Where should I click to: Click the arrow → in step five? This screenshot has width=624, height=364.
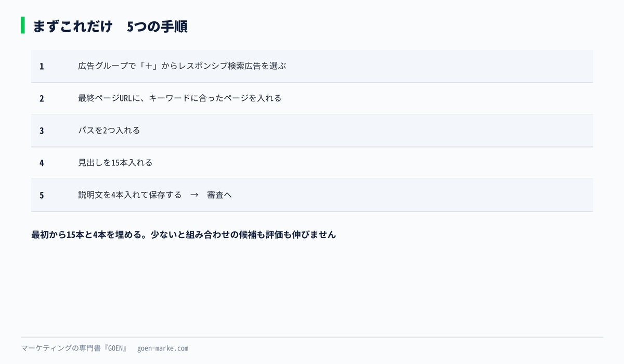194,195
